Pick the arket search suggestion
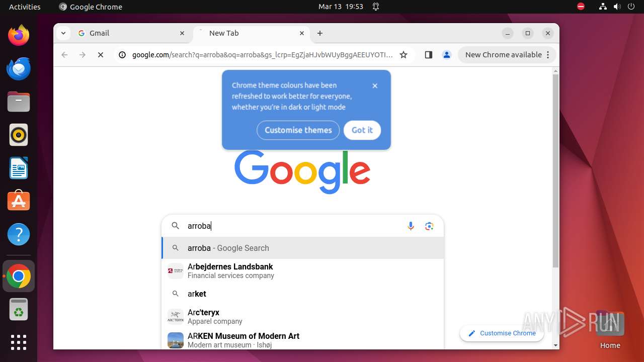This screenshot has height=362, width=644. click(303, 294)
